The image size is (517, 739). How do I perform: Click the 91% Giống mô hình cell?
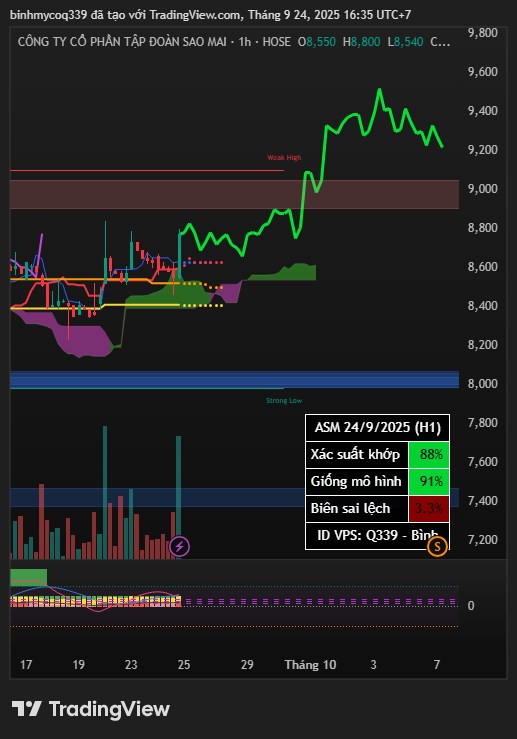[x=428, y=481]
